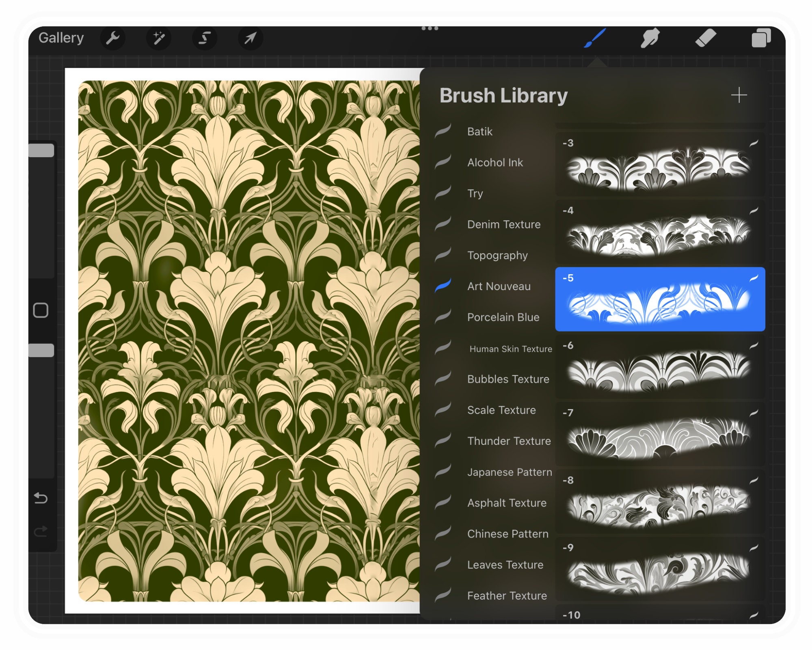Open the Thunder Texture brush set
Image resolution: width=812 pixels, height=650 pixels.
[x=494, y=441]
